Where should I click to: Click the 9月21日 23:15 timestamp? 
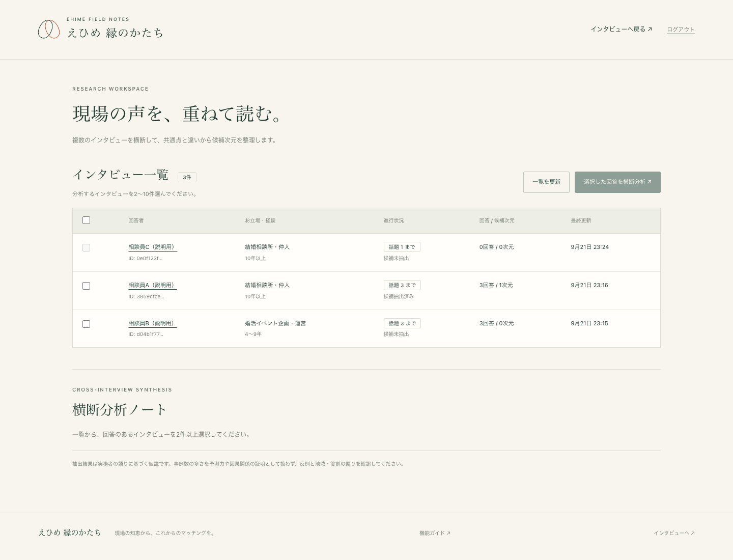(x=589, y=323)
